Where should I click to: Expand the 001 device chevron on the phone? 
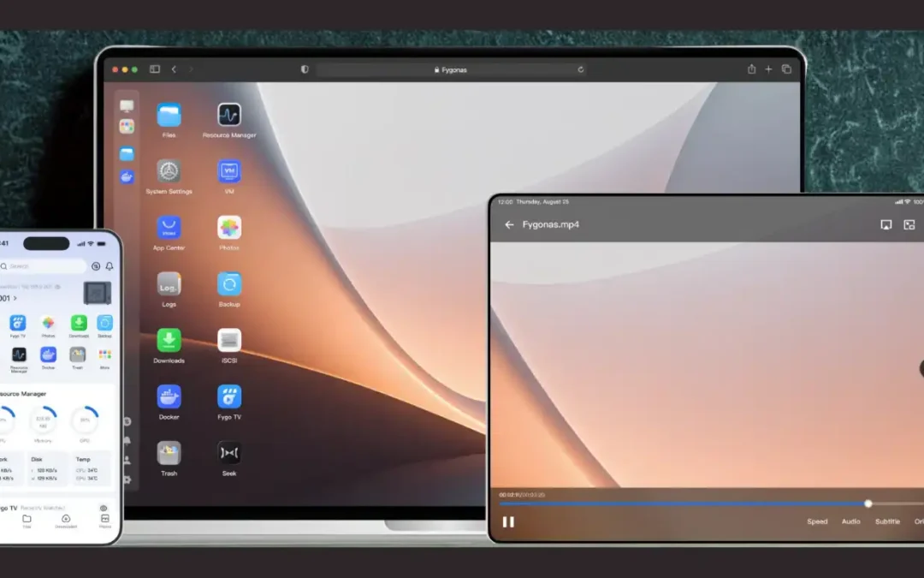pyautogui.click(x=15, y=298)
